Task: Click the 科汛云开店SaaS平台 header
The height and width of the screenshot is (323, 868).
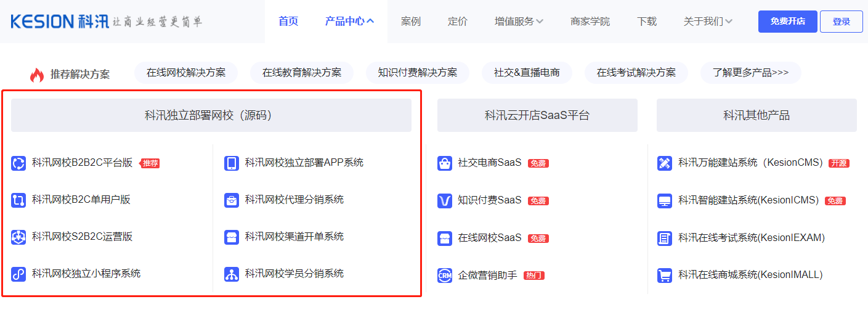Action: click(x=537, y=115)
